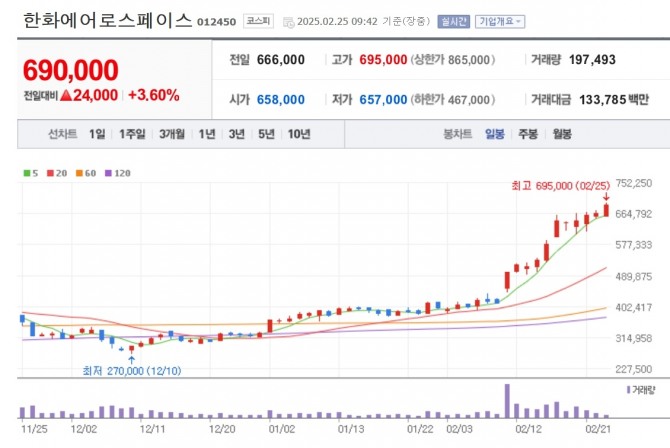Switch to 월봉 monthly candle chart

(x=562, y=134)
